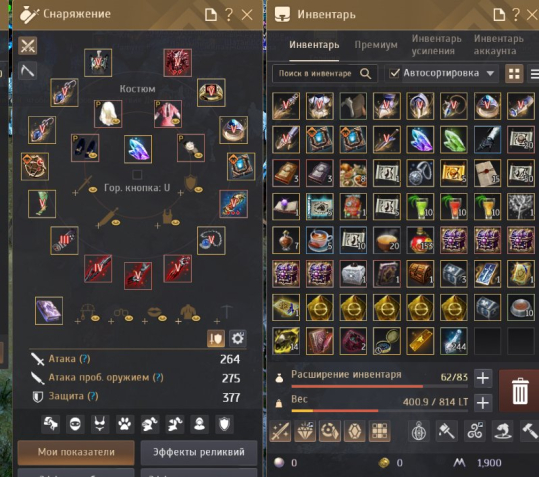Select the purple spellbook item in equipment

49,311
